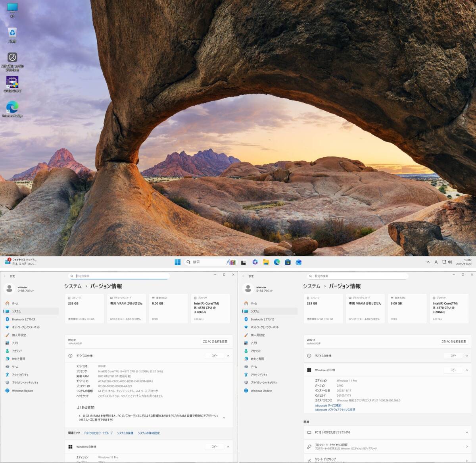
Task: Click the IME input mode A indicator
Action: (436, 262)
